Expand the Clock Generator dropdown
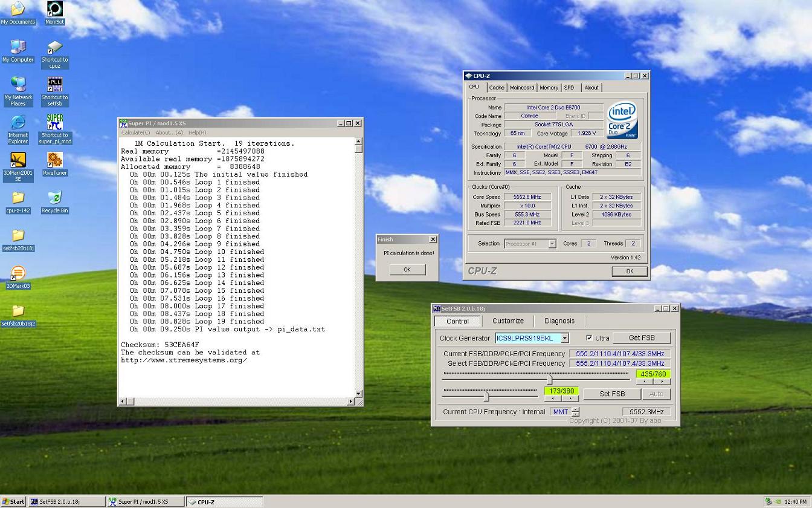 [x=564, y=338]
